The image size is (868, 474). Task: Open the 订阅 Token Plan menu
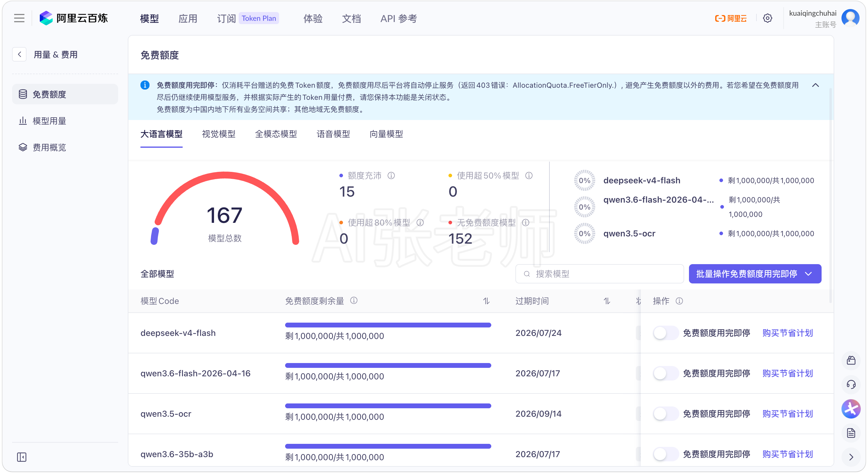(248, 18)
